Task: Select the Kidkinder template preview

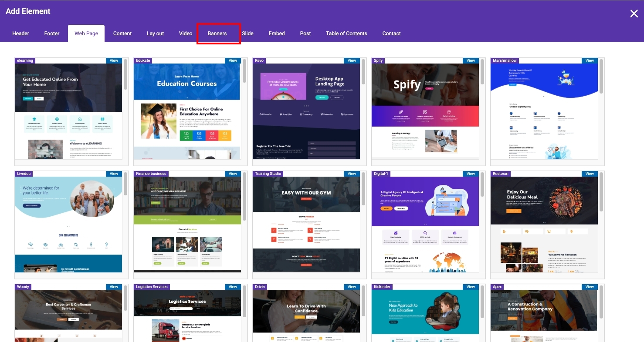Action: point(425,315)
